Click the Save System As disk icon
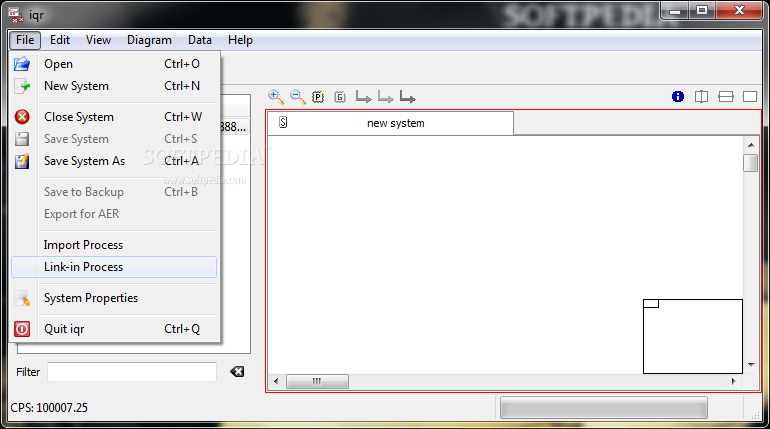Image resolution: width=770 pixels, height=429 pixels. pyautogui.click(x=22, y=161)
